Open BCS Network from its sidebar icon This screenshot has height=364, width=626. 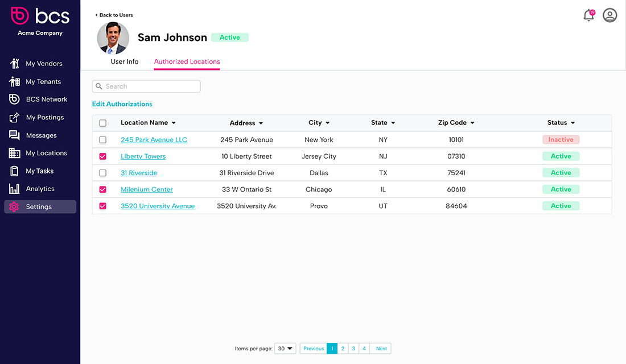pyautogui.click(x=15, y=99)
